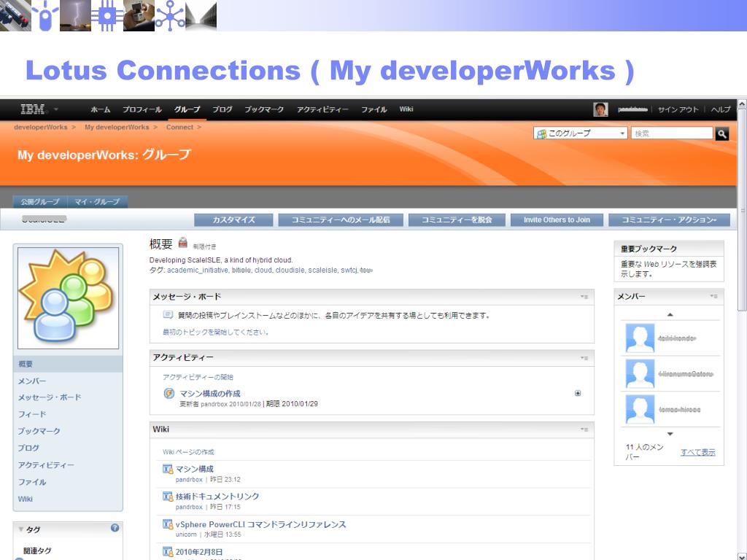The image size is (747, 560).
Task: Open マシン構成の作成 activity link
Action: click(210, 394)
